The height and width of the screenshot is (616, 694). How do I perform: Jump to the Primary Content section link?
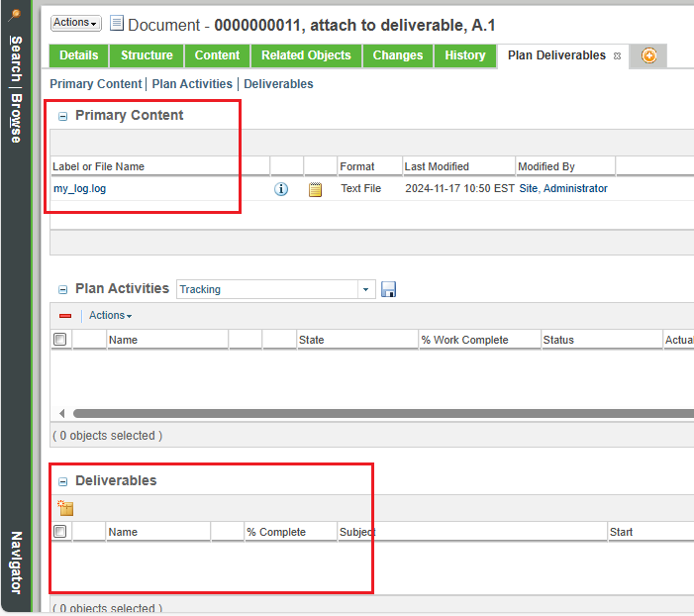pyautogui.click(x=96, y=84)
